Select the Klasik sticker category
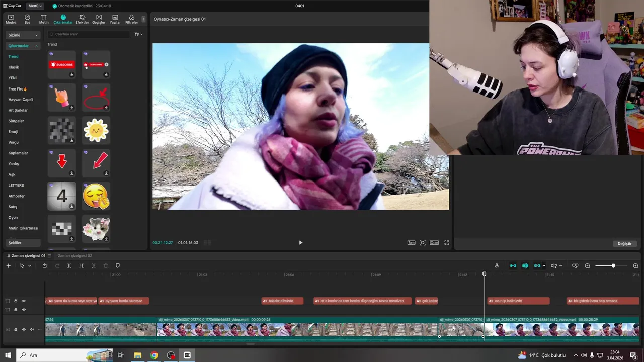This screenshot has height=362, width=644. pos(14,67)
